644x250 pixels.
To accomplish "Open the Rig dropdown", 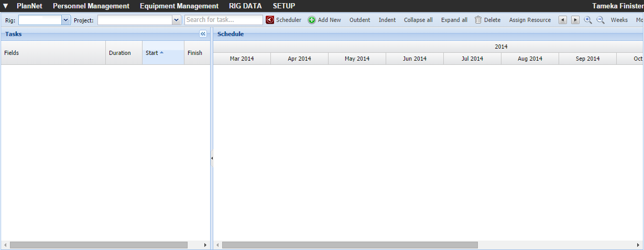I will (66, 20).
